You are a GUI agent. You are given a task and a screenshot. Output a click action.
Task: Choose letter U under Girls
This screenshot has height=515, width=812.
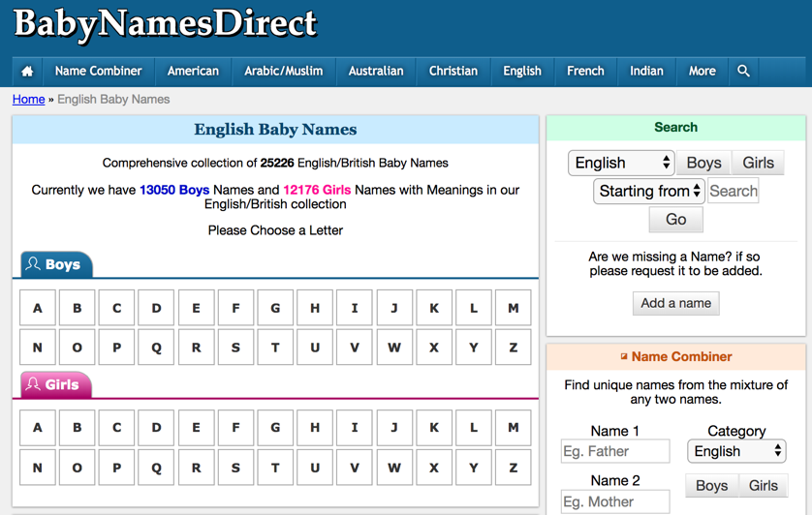coord(315,468)
